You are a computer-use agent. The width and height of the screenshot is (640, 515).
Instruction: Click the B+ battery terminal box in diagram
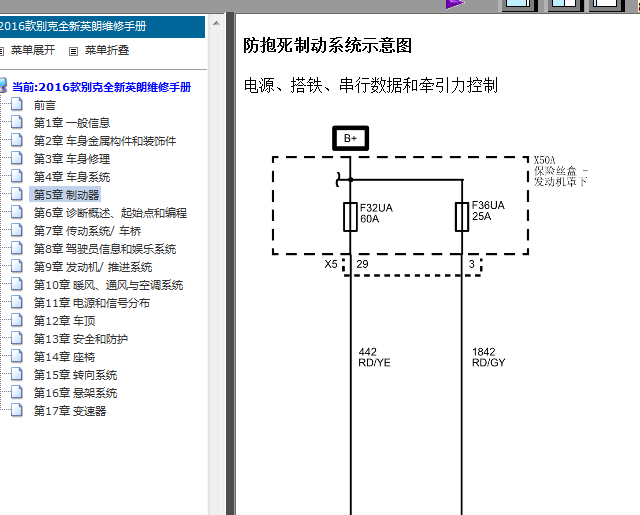point(351,138)
